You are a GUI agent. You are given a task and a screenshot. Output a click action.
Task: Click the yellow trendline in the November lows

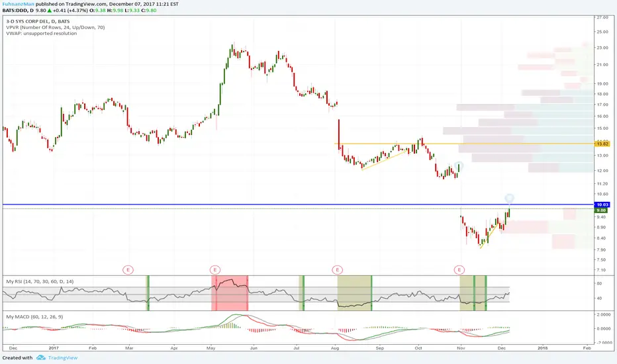coord(489,236)
